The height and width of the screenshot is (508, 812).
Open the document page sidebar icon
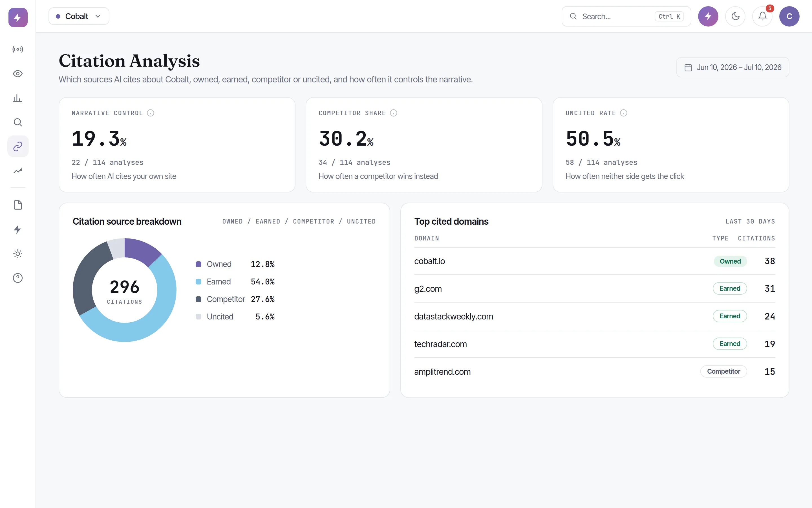[x=18, y=205]
